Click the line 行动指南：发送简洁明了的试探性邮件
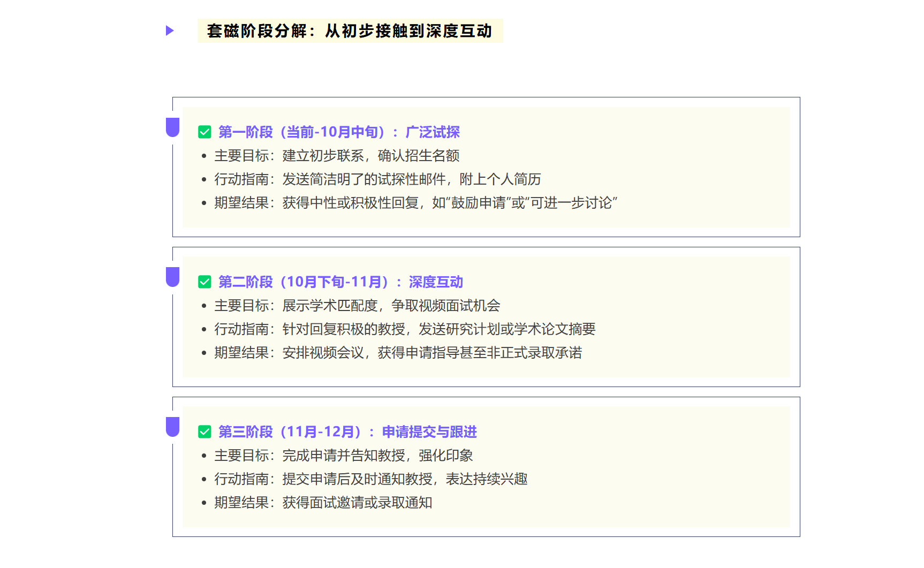Image resolution: width=924 pixels, height=568 pixels. 377,179
